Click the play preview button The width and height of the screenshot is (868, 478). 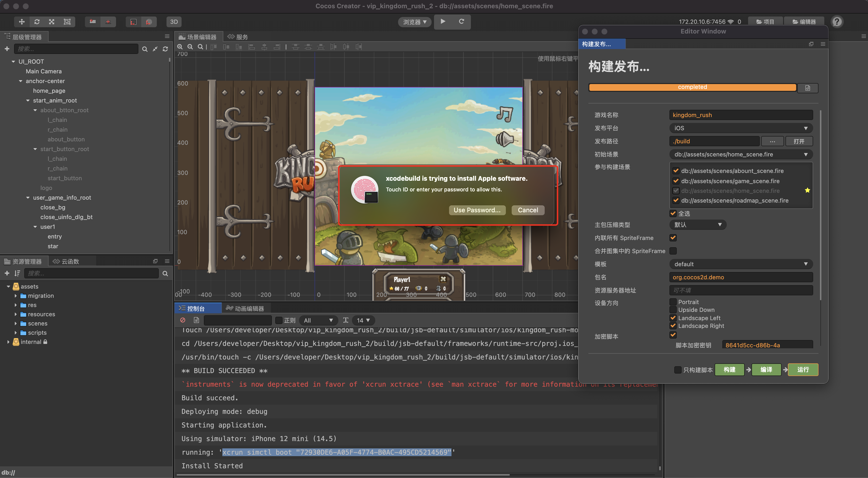tap(443, 21)
